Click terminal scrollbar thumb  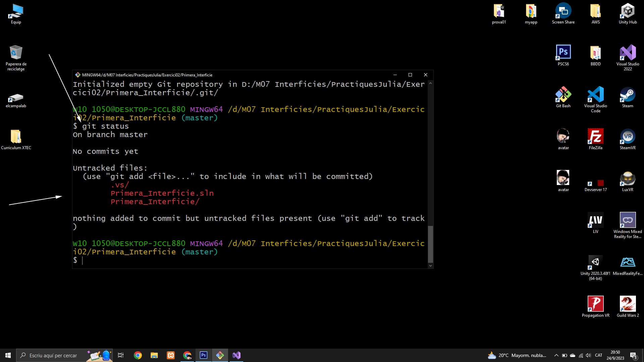pyautogui.click(x=430, y=244)
